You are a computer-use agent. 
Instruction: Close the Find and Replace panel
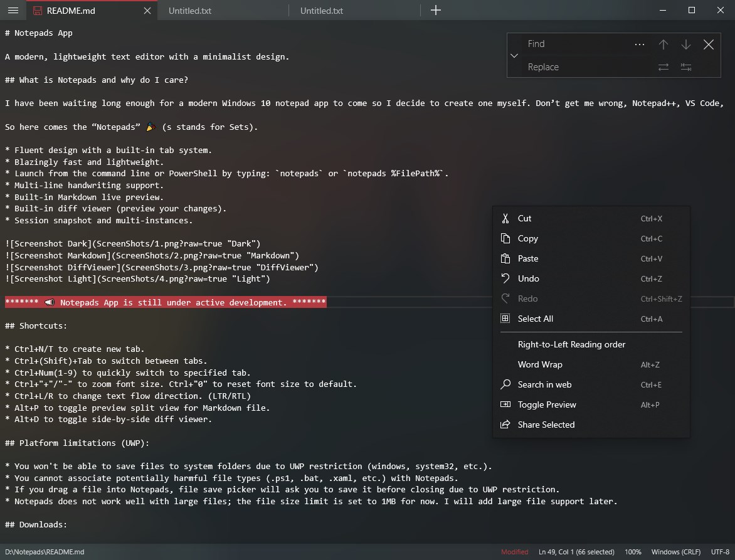pyautogui.click(x=709, y=44)
